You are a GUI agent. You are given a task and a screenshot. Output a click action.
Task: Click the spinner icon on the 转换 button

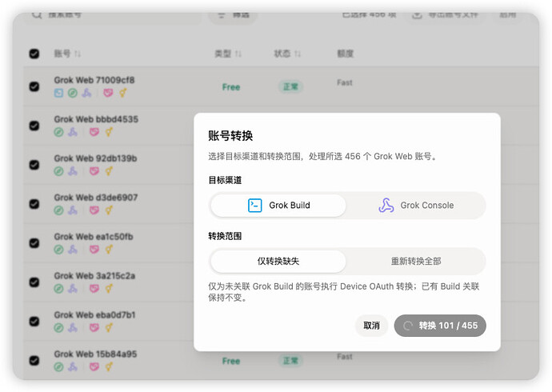[408, 326]
